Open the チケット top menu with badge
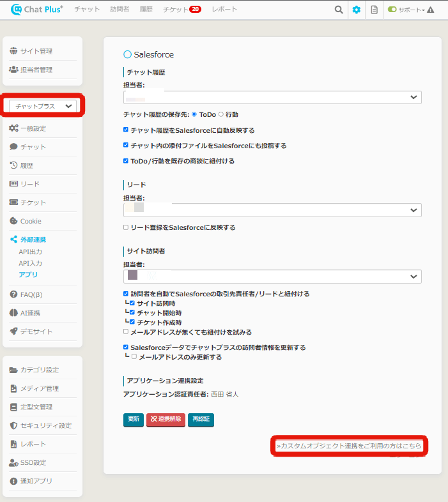This screenshot has height=502, width=448. pos(182,10)
